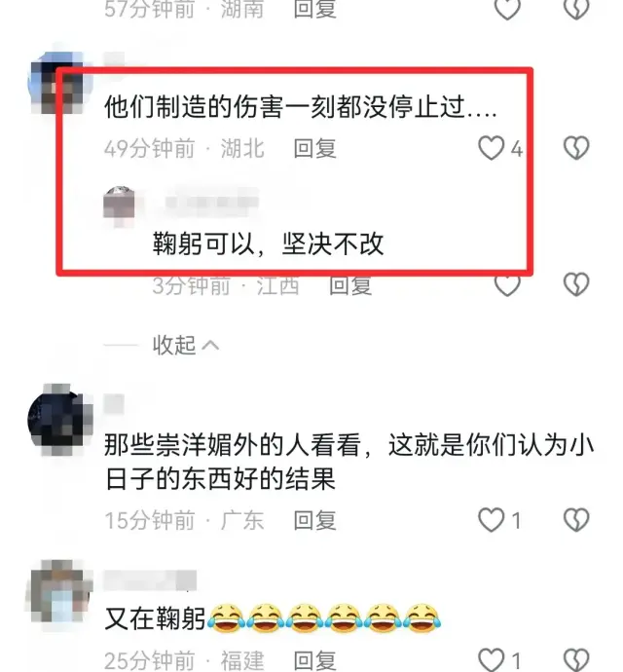Image resolution: width=623 pixels, height=672 pixels.
Task: Like the 湖南 comment at top
Action: (x=507, y=10)
